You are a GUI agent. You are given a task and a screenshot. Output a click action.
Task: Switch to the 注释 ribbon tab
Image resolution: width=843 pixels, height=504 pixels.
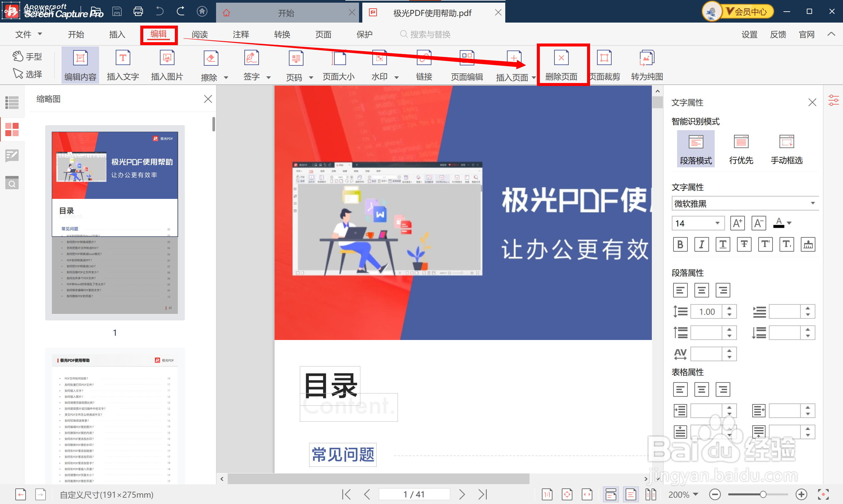click(241, 34)
